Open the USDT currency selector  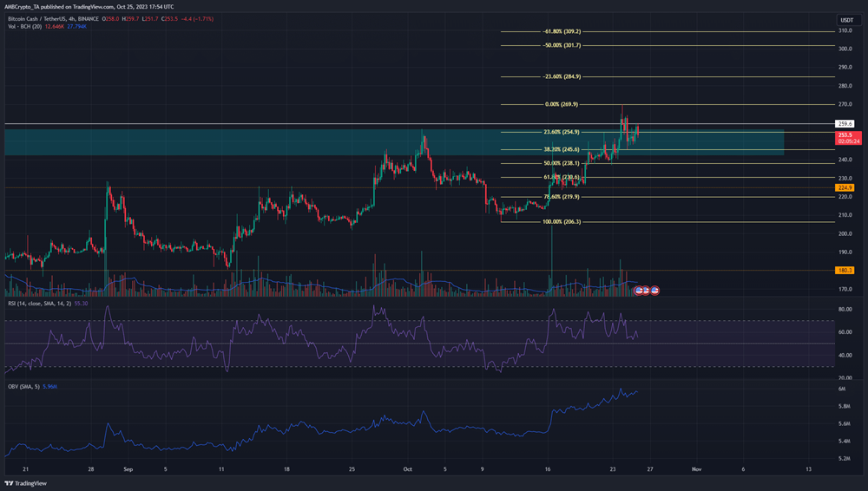coord(847,20)
